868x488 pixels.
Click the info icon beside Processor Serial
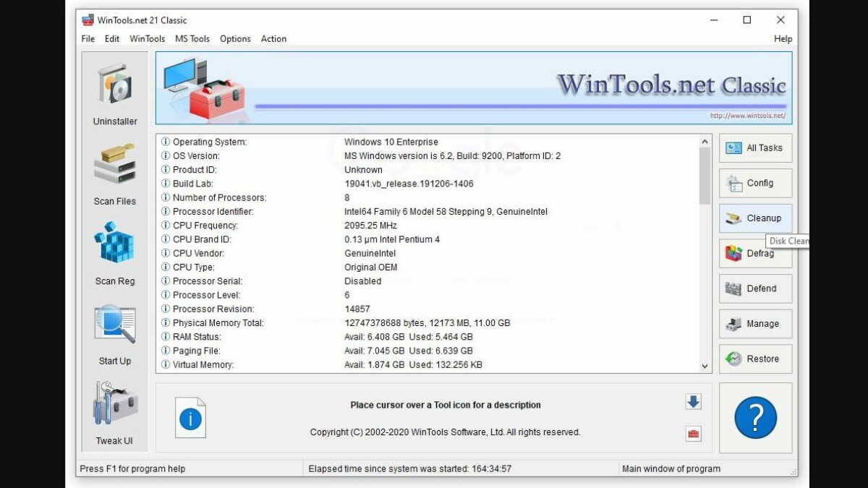(x=166, y=281)
